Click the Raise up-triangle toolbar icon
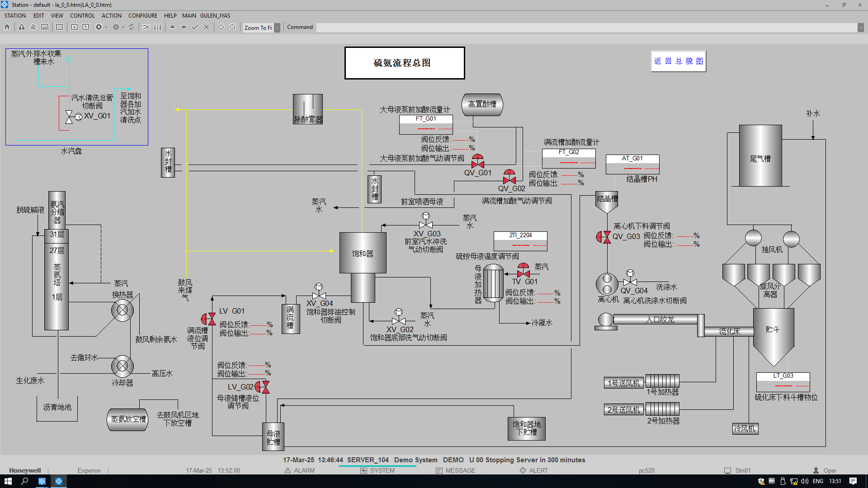Screen dimensions: 868x488 172,27
